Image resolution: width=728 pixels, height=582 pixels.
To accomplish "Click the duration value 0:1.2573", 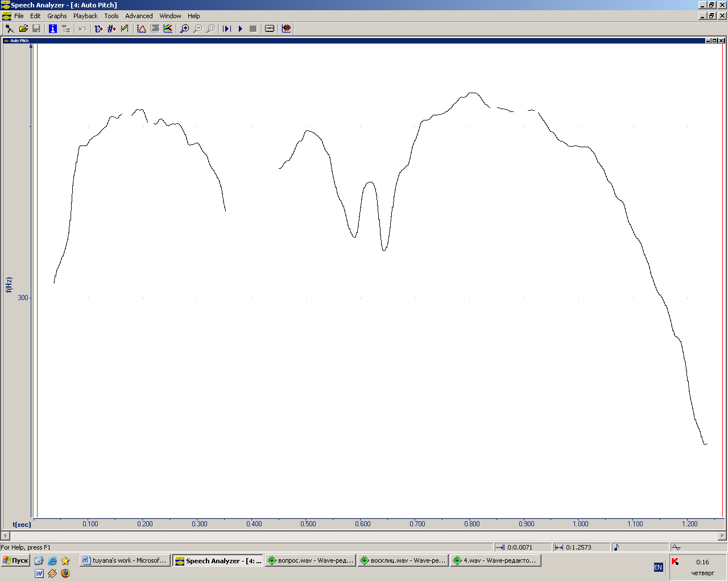I will click(x=578, y=547).
